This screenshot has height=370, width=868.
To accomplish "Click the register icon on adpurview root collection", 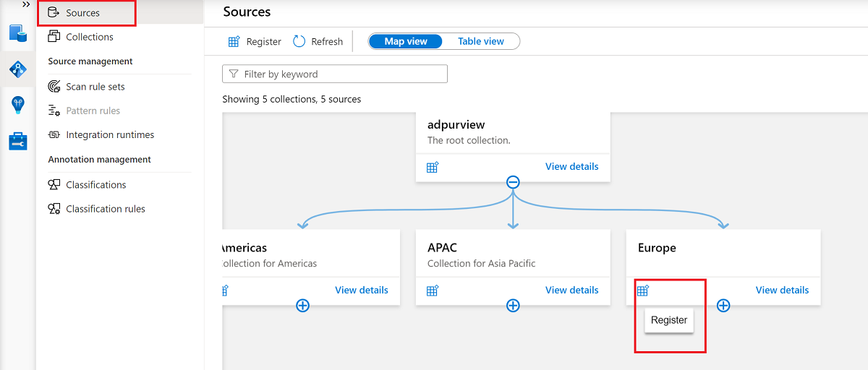I will point(433,167).
